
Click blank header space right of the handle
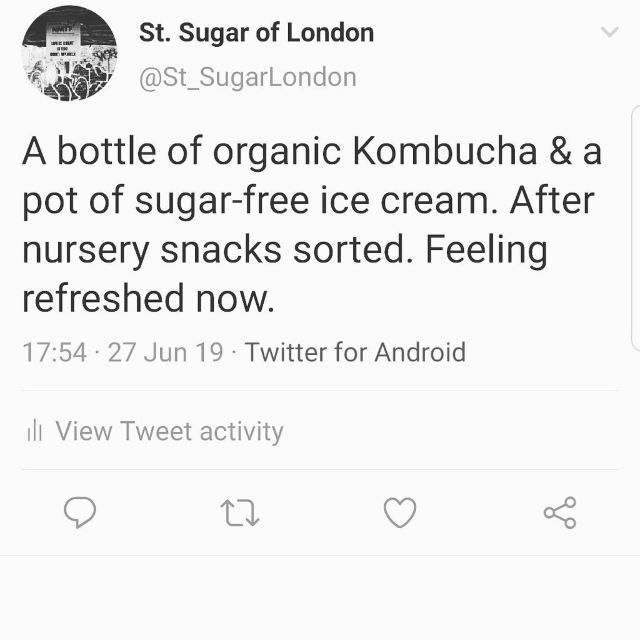480,77
